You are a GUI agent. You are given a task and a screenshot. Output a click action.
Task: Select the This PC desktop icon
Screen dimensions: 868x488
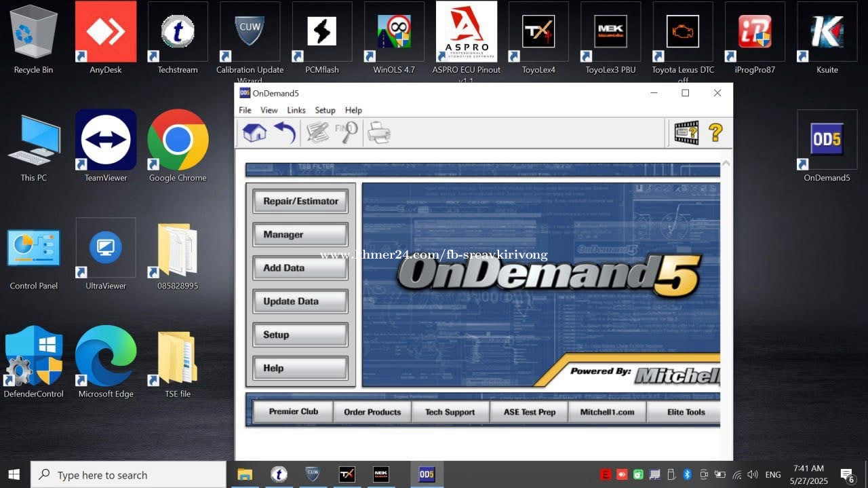33,147
